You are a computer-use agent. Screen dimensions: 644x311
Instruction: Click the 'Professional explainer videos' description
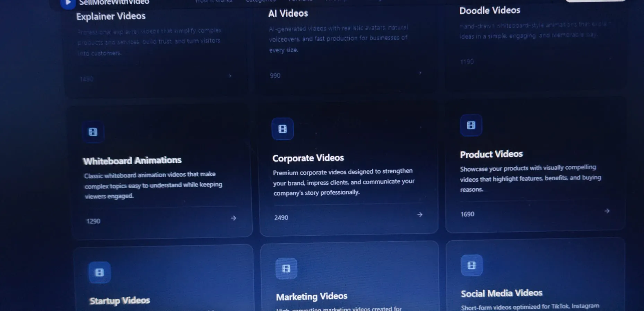[x=149, y=42]
